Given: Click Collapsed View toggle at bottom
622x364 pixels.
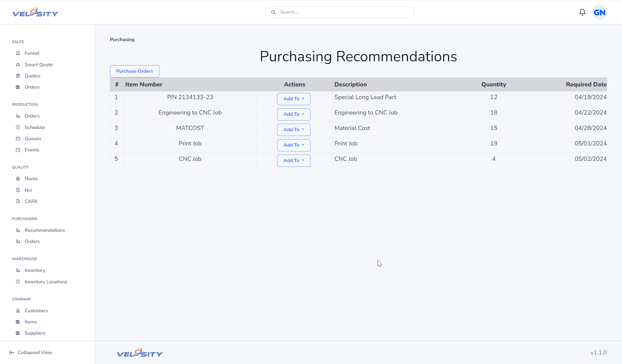Looking at the screenshot, I should pyautogui.click(x=31, y=352).
